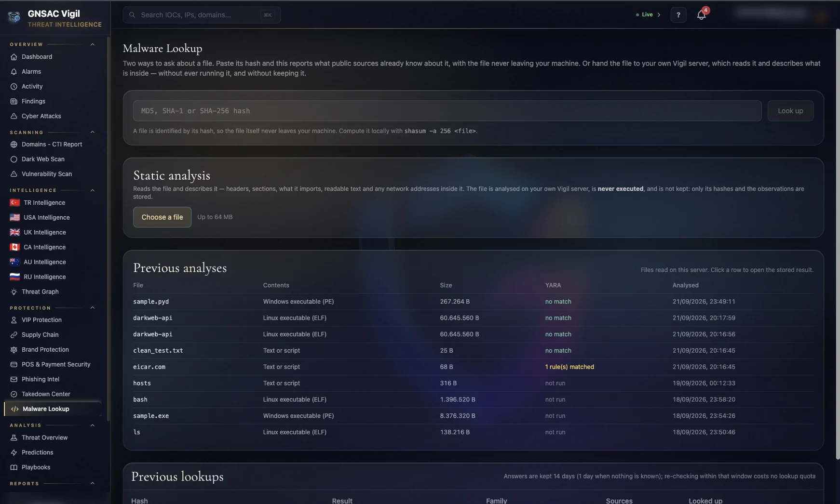Open the Supply Chain link icon

(x=14, y=335)
